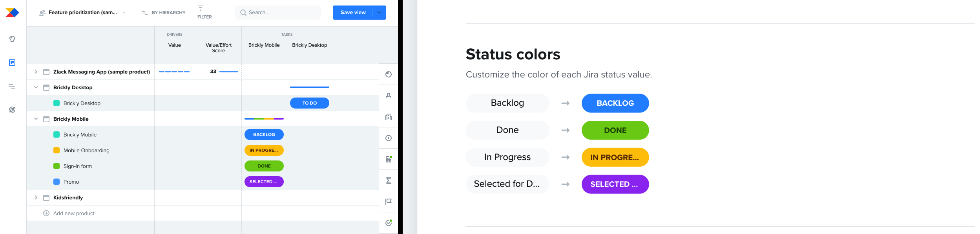
Task: Click the green DONE status color pill
Action: tap(615, 130)
